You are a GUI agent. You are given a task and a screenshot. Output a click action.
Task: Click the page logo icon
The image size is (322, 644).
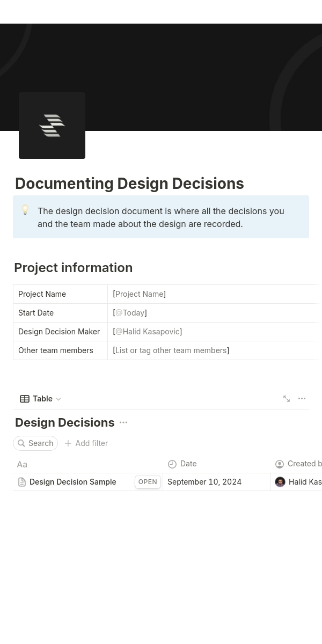52,126
